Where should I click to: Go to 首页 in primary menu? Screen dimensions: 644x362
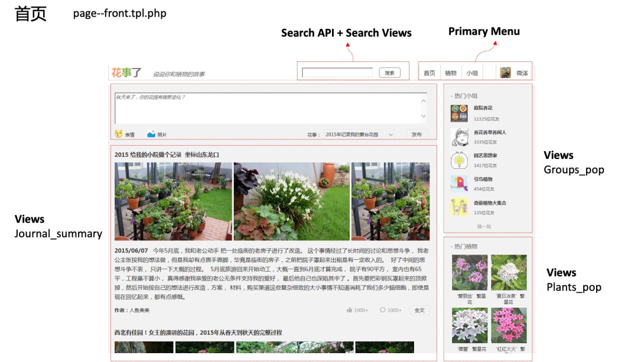coord(429,73)
